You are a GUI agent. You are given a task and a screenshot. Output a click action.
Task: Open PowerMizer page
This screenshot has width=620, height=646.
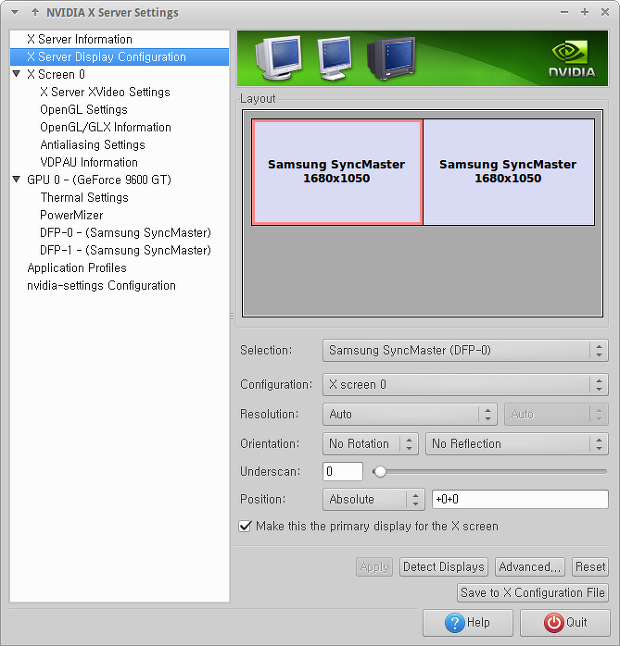pyautogui.click(x=71, y=215)
